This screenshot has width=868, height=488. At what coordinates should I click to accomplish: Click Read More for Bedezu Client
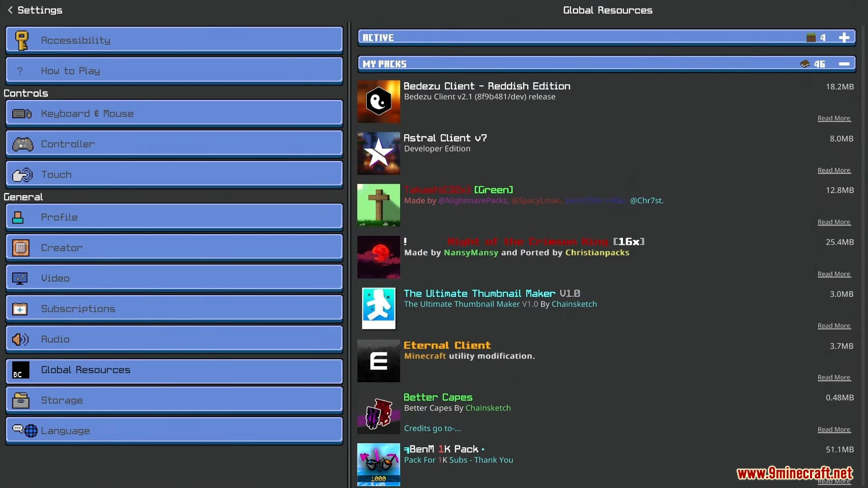[834, 118]
